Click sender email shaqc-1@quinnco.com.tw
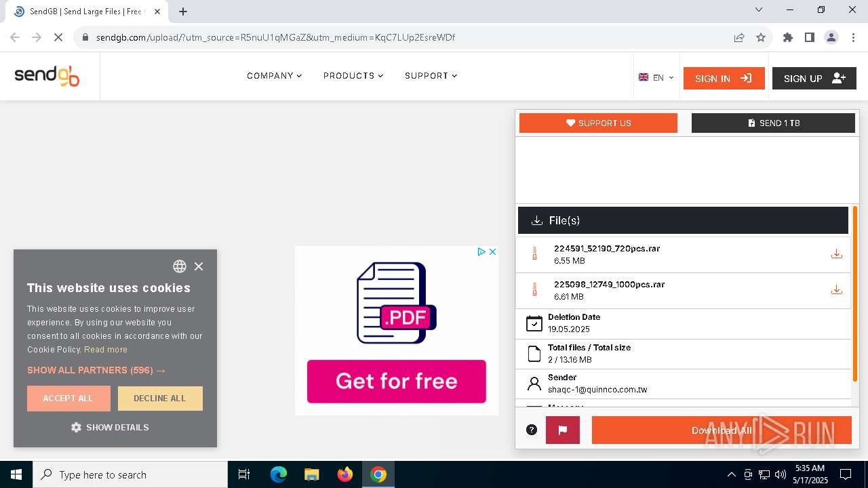 tap(597, 390)
